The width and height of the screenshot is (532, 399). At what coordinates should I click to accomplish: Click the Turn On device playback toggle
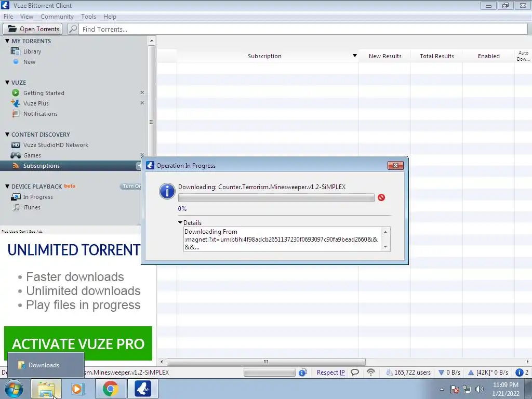click(130, 187)
